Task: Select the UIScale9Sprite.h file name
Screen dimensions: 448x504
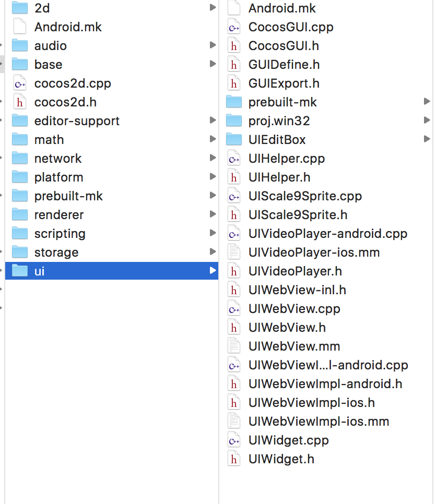Action: (x=298, y=215)
